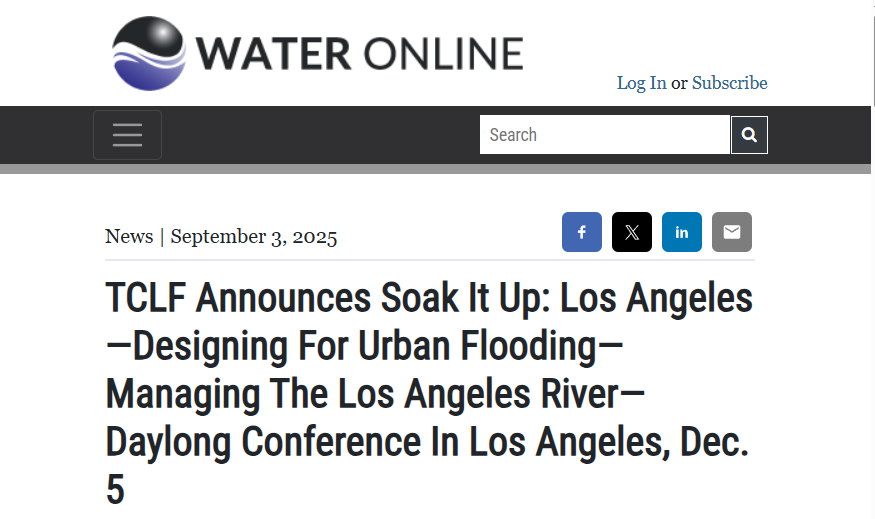Focus the Search text field
Image resolution: width=875 pixels, height=519 pixels.
pyautogui.click(x=604, y=134)
